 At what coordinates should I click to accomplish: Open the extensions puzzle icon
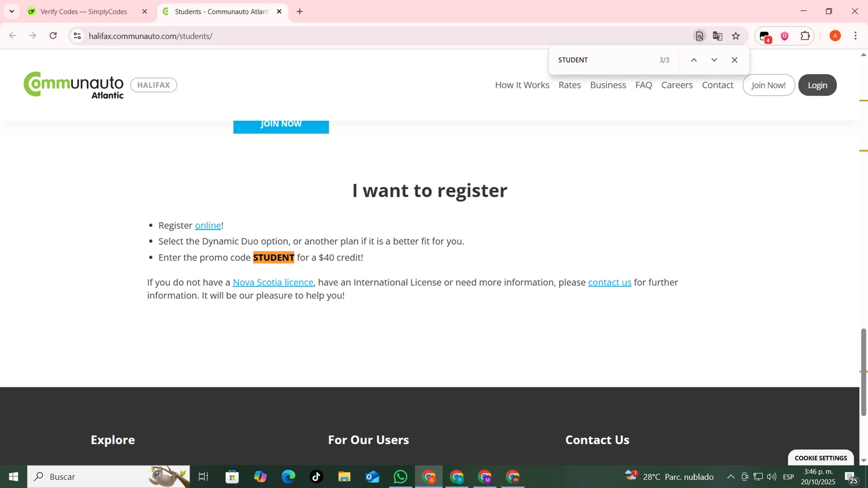click(x=805, y=36)
